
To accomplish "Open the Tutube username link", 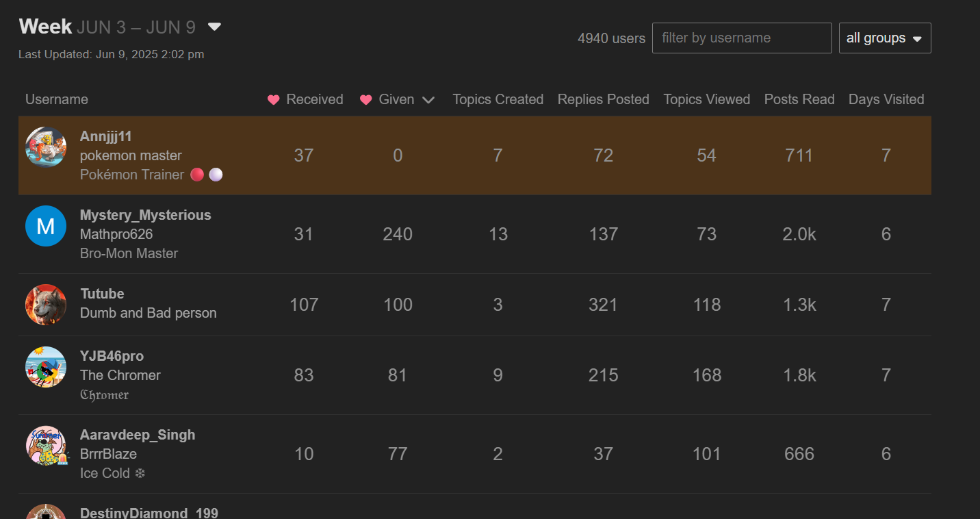I will point(102,294).
